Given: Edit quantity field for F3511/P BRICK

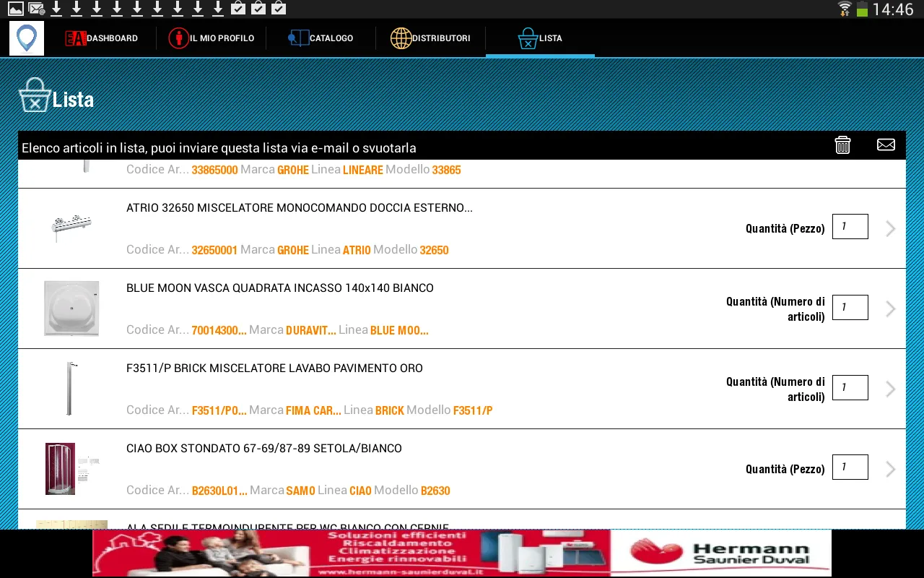Looking at the screenshot, I should pyautogui.click(x=850, y=387).
